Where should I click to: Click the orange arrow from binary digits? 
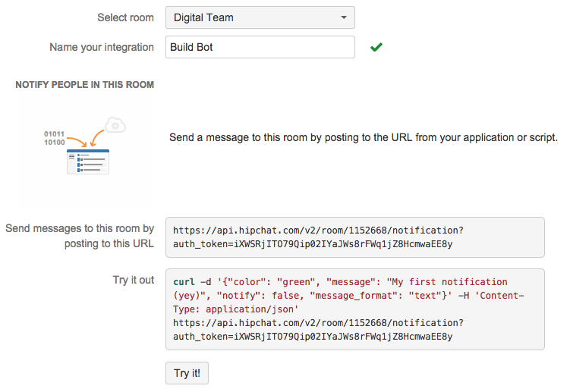(77, 142)
